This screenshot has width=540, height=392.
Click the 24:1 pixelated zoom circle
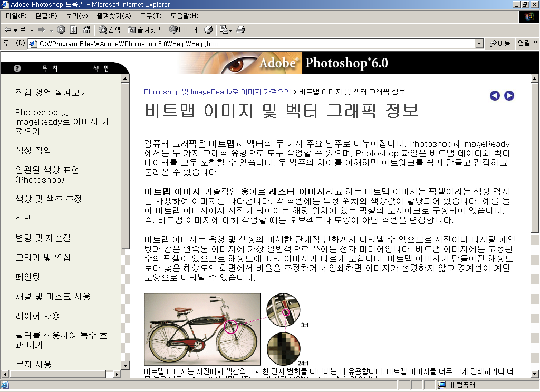click(x=284, y=349)
